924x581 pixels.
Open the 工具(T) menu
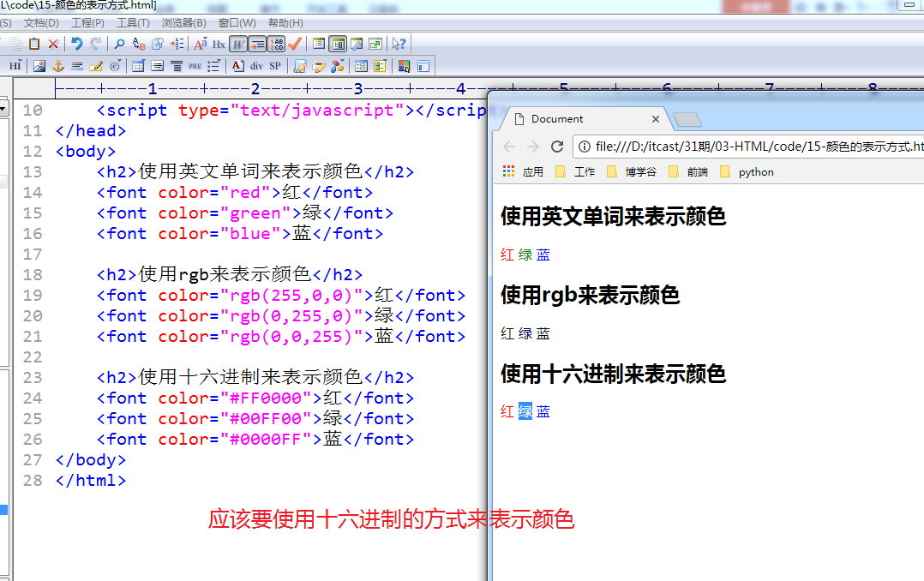click(133, 23)
